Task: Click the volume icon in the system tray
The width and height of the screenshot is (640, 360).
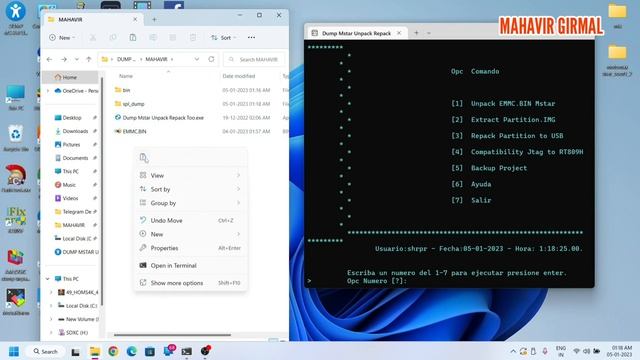Action: click(587, 351)
